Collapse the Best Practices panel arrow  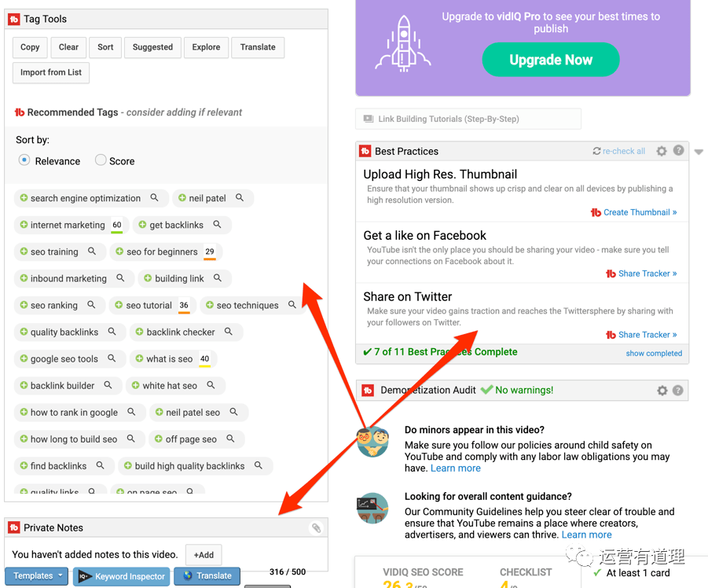coord(699,152)
